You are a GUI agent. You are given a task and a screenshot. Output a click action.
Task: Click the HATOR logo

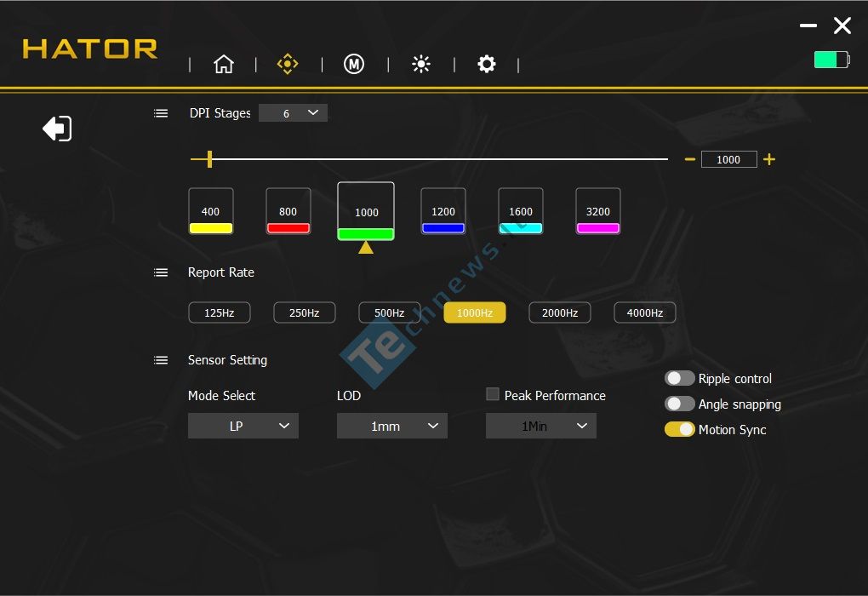tap(89, 49)
